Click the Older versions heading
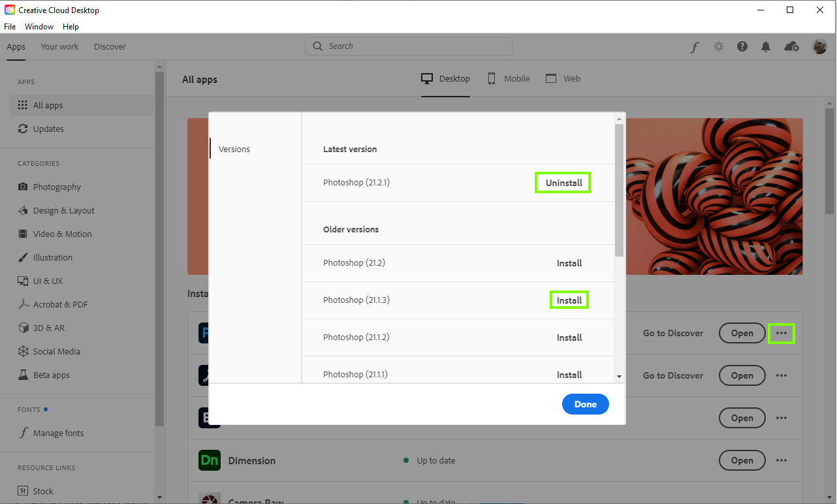The height and width of the screenshot is (504, 837). pos(351,229)
